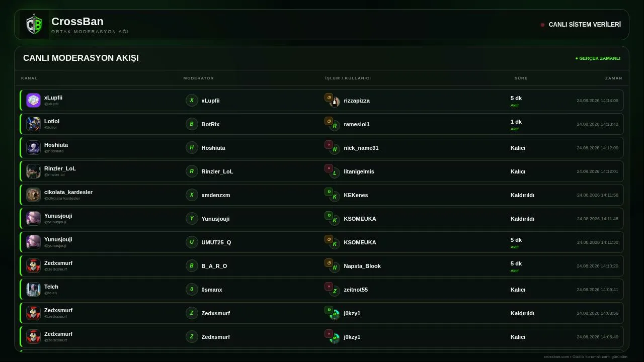
Task: Click the cikolata_kardesler channel avatar
Action: tap(33, 195)
